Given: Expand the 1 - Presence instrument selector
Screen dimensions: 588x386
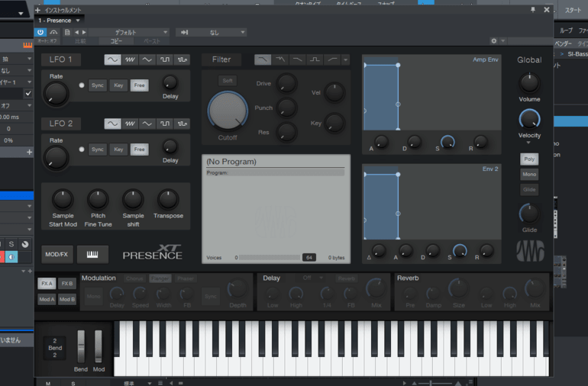Looking at the screenshot, I should (60, 20).
